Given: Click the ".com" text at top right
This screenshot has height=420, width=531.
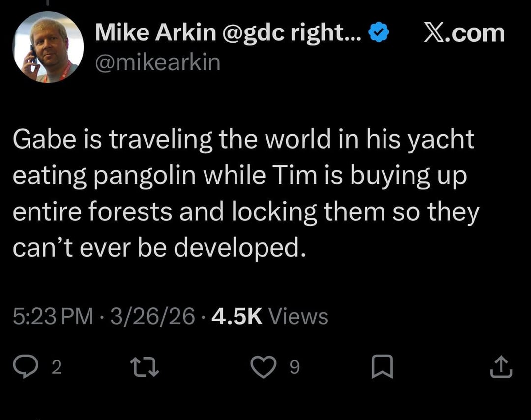Looking at the screenshot, I should pyautogui.click(x=475, y=33).
